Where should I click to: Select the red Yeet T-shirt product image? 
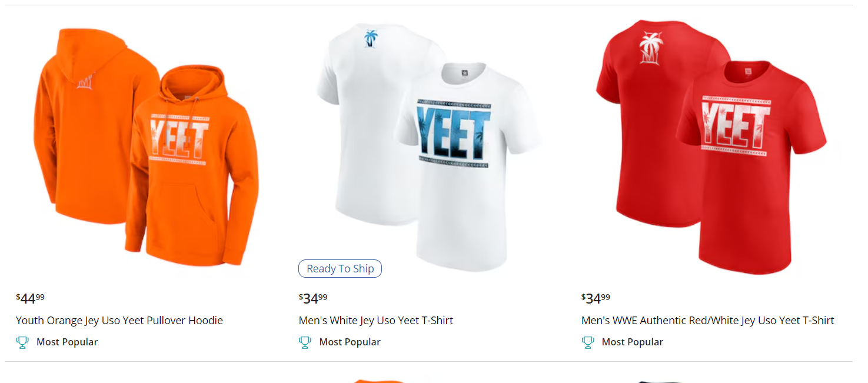[x=711, y=147]
